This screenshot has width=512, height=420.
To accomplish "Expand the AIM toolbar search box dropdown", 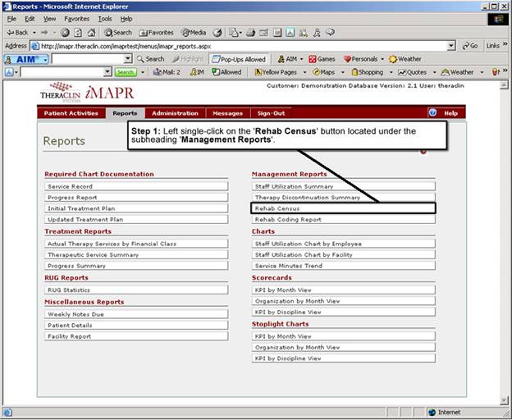I will coord(127,59).
